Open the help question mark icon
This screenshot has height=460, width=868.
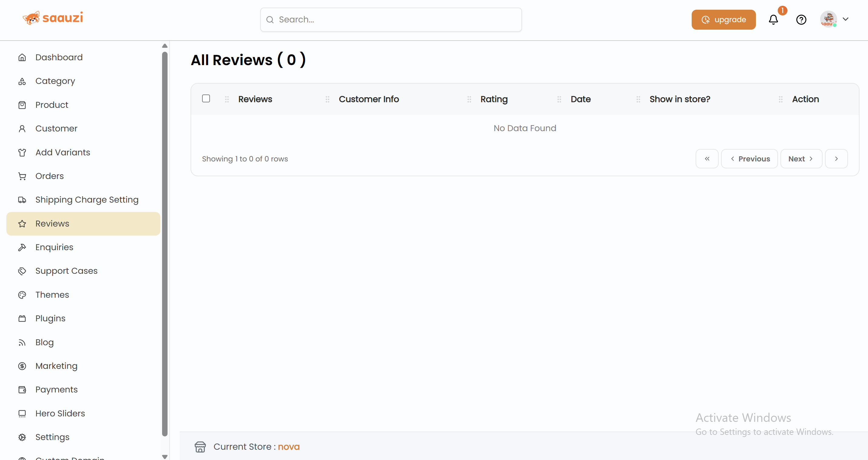pos(801,20)
